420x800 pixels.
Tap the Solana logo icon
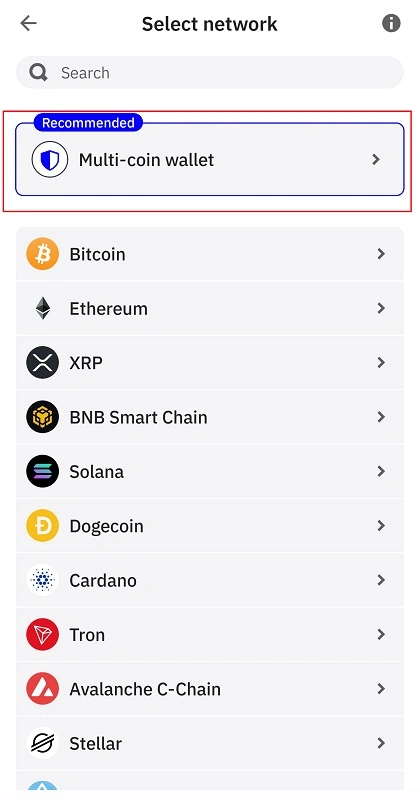pyautogui.click(x=42, y=471)
